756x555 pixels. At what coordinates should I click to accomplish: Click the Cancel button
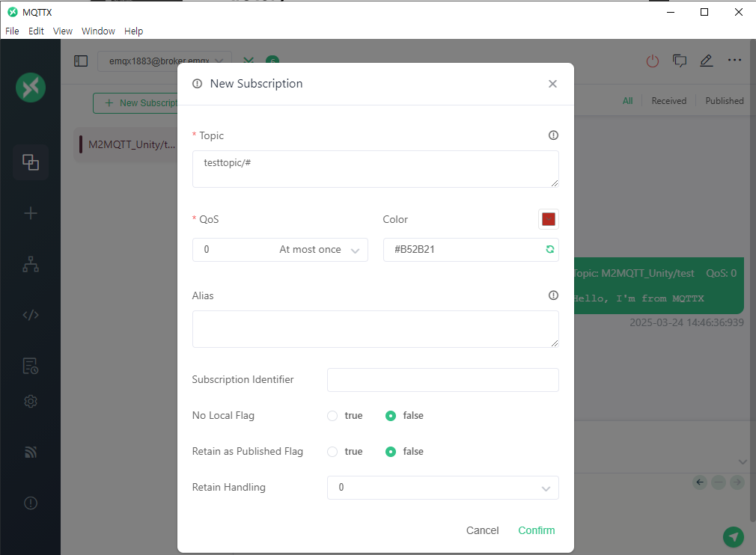(x=482, y=530)
